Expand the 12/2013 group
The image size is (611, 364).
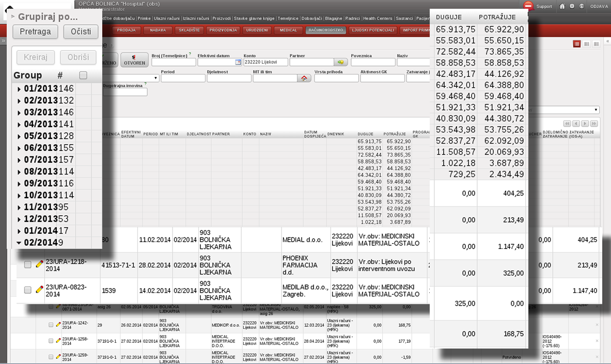tap(19, 219)
